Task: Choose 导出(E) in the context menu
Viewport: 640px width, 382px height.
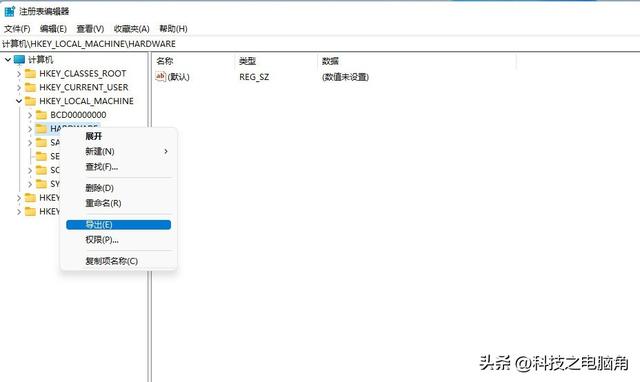Action: point(118,224)
